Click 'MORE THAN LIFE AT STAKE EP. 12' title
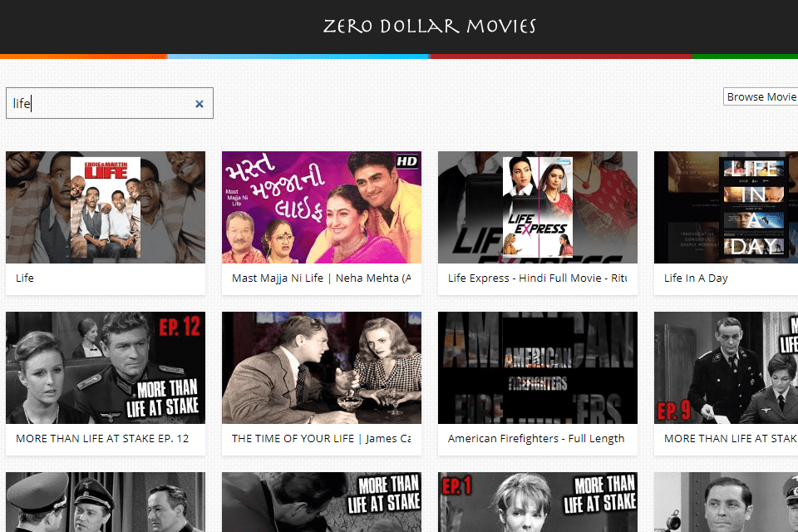The height and width of the screenshot is (532, 798). pyautogui.click(x=102, y=439)
